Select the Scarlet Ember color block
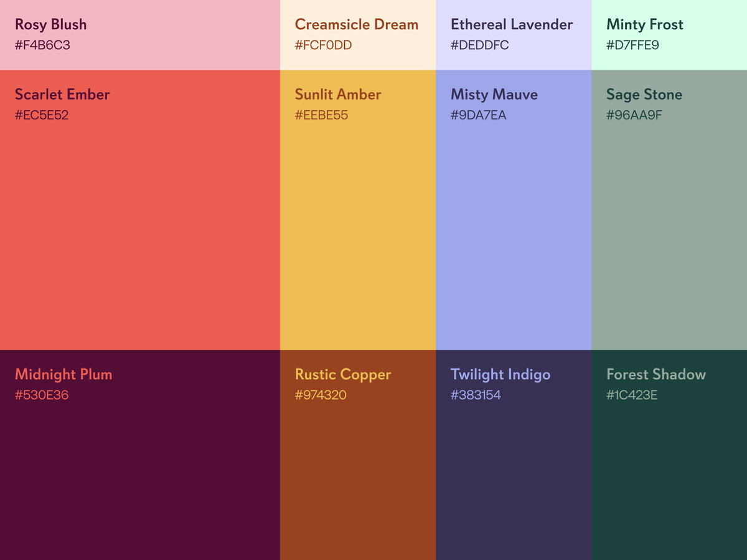Viewport: 747px width, 560px height. pos(140,210)
